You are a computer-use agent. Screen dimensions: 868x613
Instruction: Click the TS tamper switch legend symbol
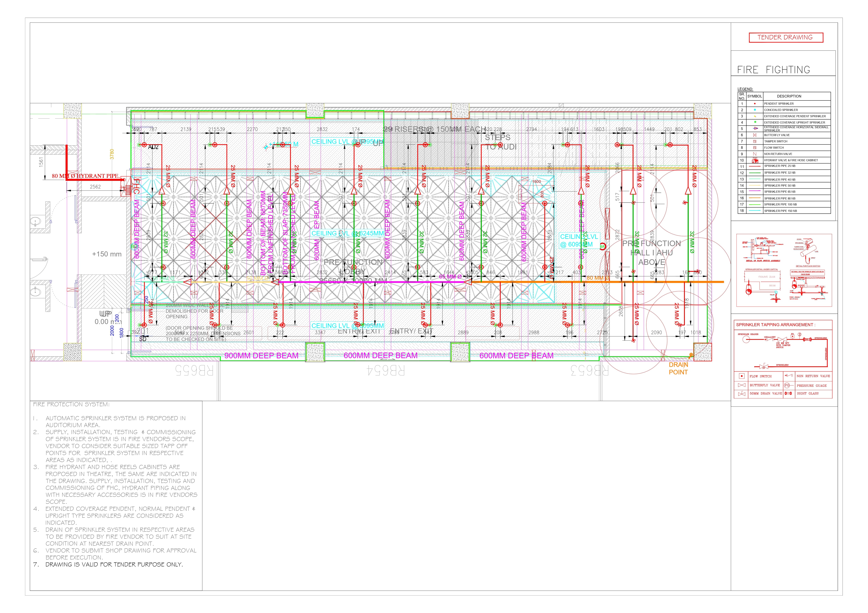click(755, 141)
